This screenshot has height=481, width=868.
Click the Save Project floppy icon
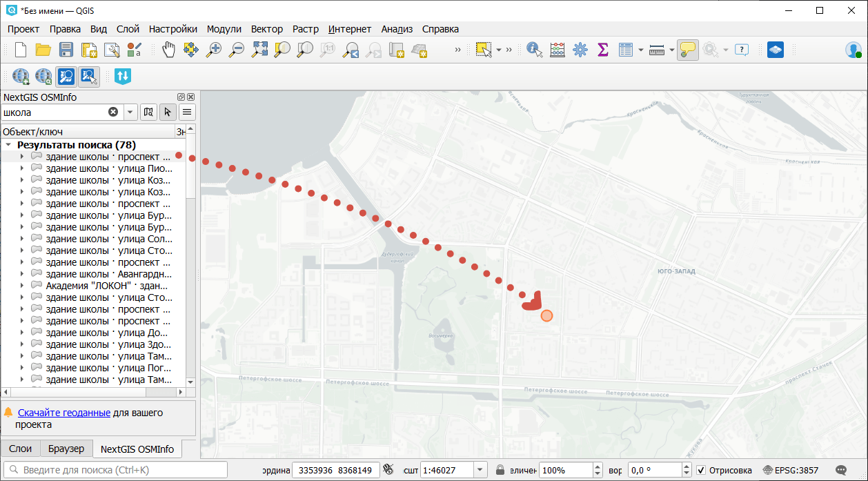click(66, 50)
